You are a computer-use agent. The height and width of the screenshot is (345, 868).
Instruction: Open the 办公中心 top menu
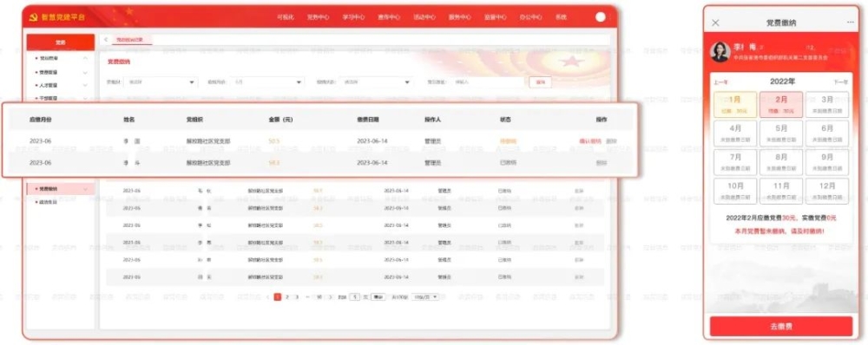[x=531, y=17]
